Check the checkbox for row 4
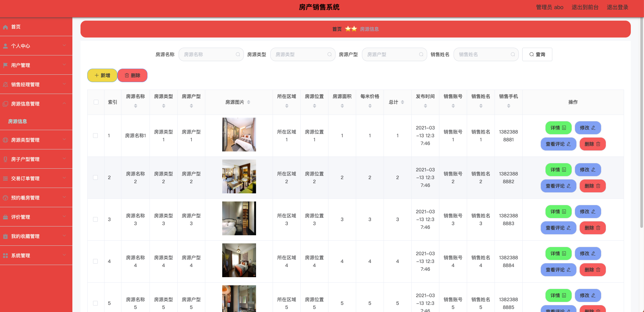This screenshot has width=644, height=312. 95,261
